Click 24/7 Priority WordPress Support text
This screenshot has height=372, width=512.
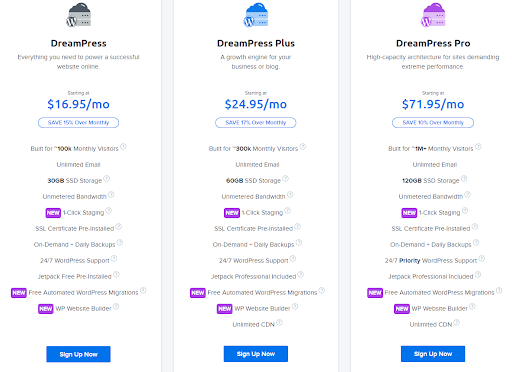click(x=431, y=261)
